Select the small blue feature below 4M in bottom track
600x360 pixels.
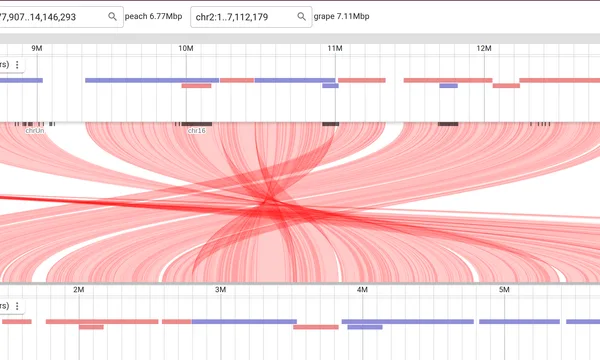[365, 327]
